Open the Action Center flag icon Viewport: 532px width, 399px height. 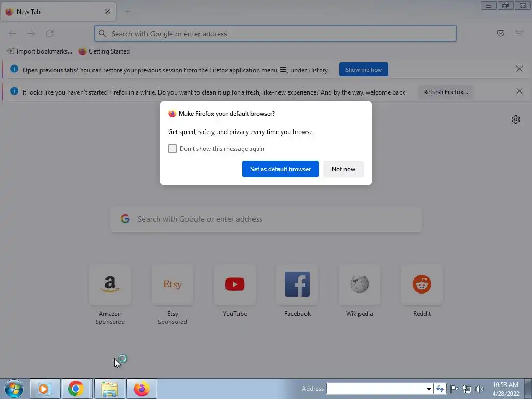[x=454, y=389]
